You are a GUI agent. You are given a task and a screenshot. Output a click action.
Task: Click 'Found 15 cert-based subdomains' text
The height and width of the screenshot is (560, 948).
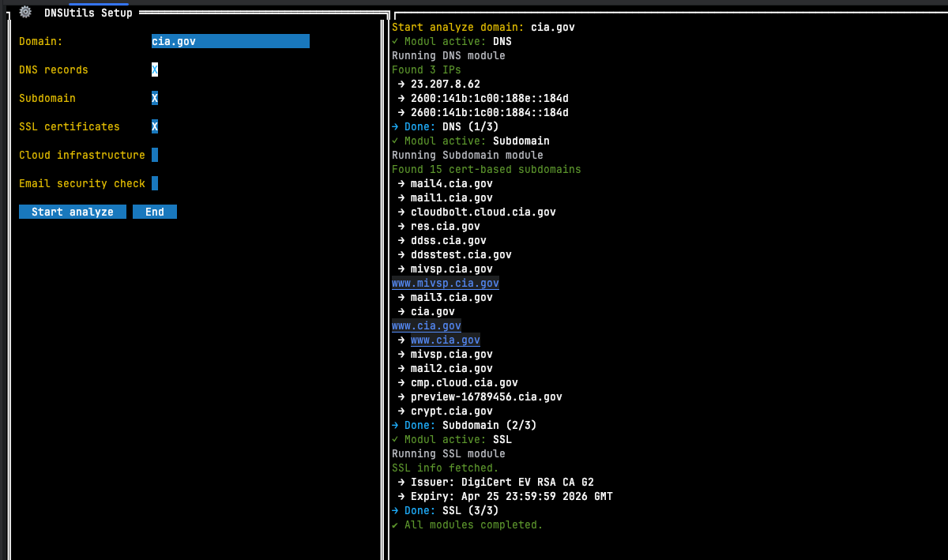487,169
